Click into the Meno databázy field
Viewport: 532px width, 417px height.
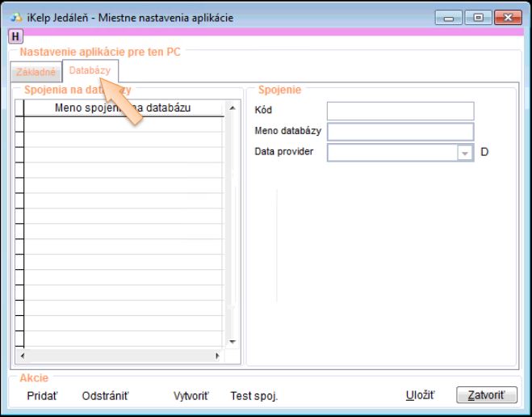point(400,131)
